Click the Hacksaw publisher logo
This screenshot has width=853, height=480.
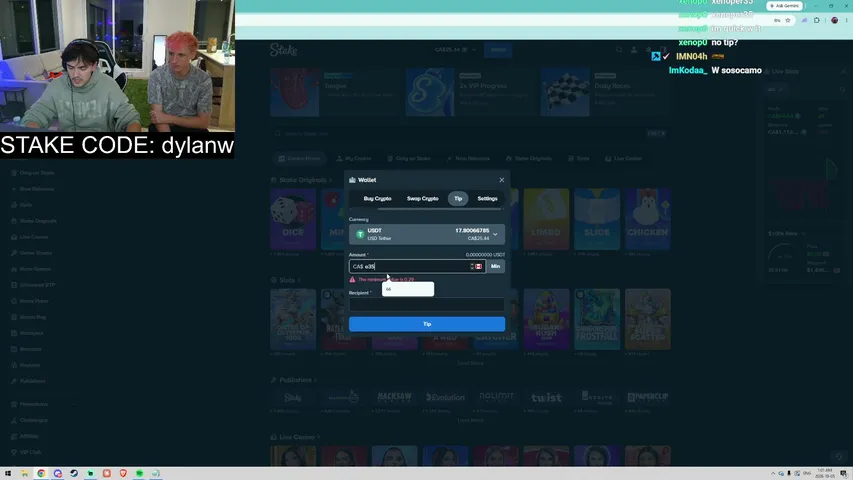(394, 398)
